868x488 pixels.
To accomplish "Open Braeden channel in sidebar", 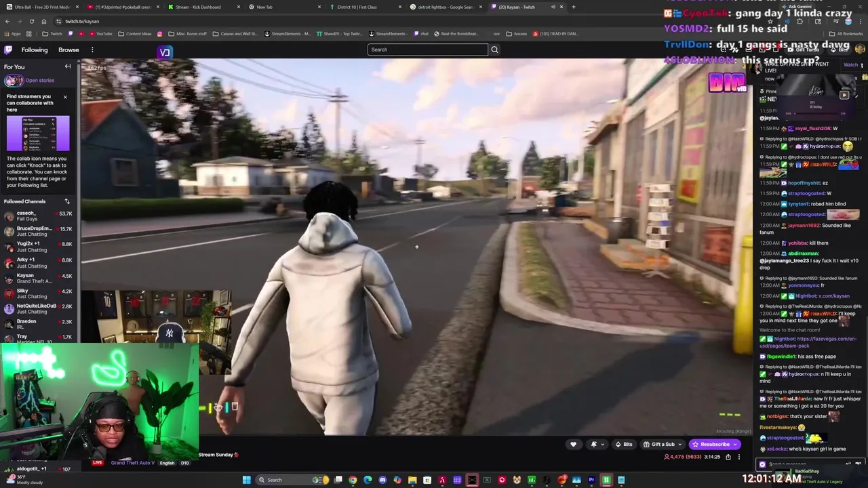I will 39,324.
